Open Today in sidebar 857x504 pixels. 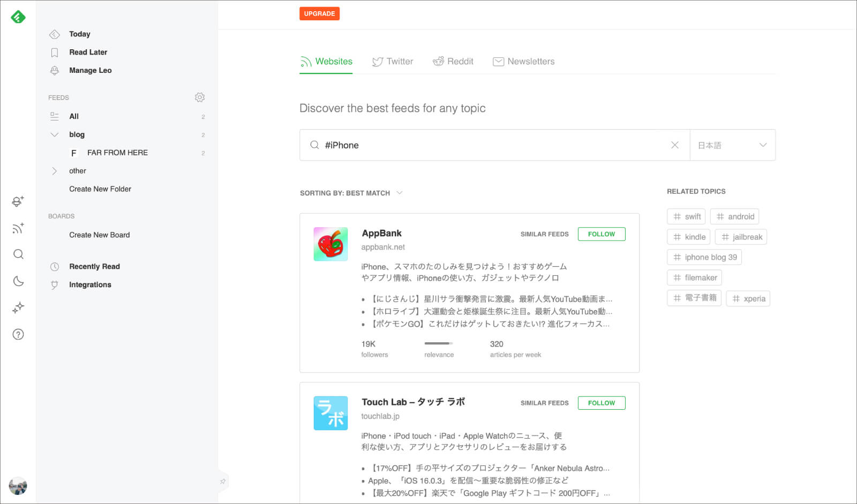[80, 34]
